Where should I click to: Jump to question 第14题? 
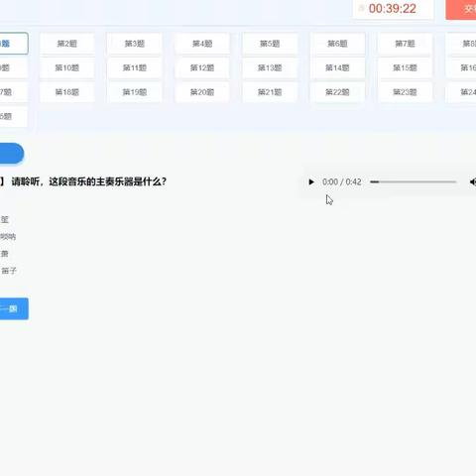coord(337,67)
